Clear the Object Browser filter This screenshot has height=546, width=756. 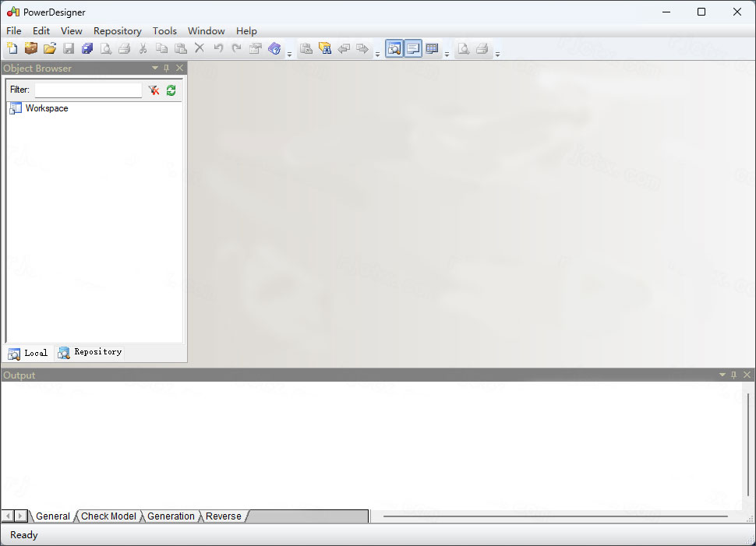click(x=154, y=90)
